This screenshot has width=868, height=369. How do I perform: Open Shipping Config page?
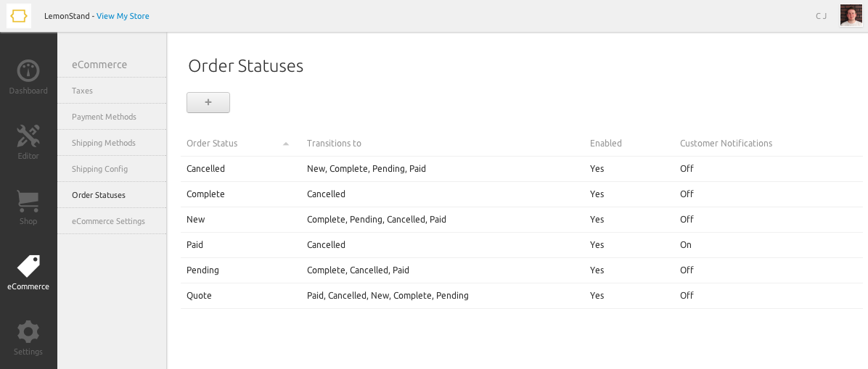pyautogui.click(x=99, y=169)
